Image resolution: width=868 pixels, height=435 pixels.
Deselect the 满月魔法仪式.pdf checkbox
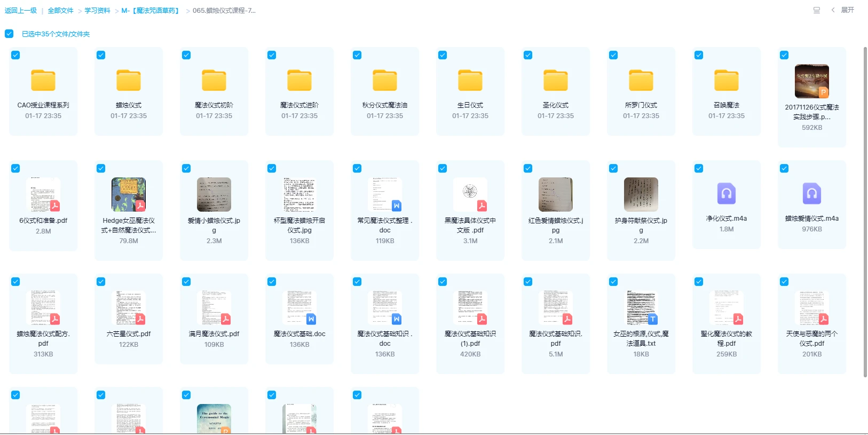coord(186,282)
